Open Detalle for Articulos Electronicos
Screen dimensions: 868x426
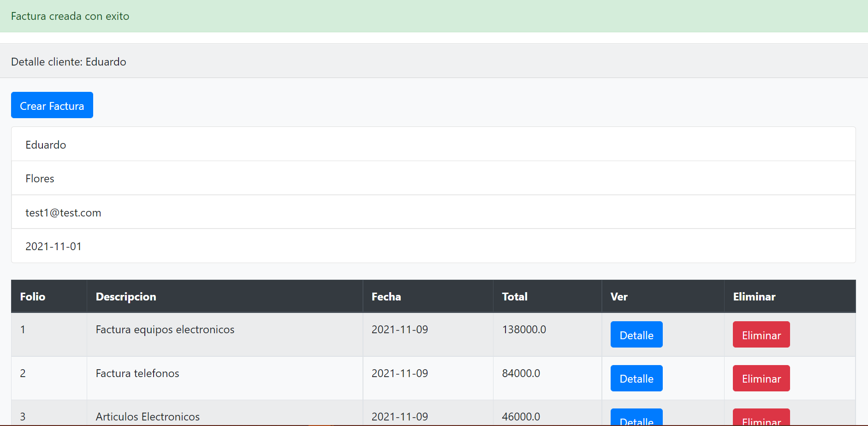[x=636, y=419]
